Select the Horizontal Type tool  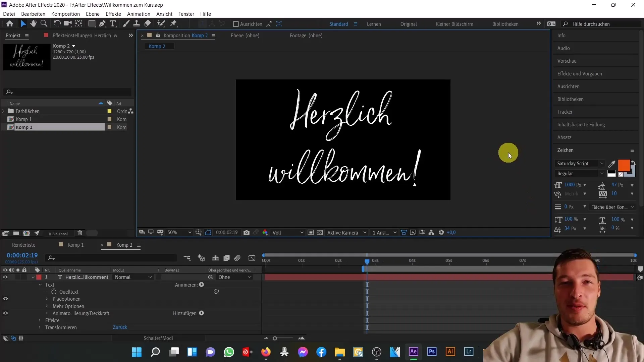click(113, 23)
